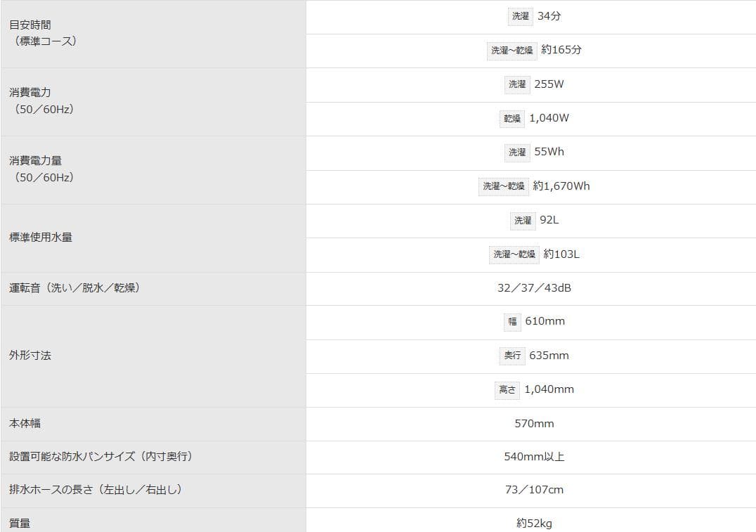Select the 洗濯~乾燥 tag next to 約103L
756x532 pixels.
pyautogui.click(x=514, y=254)
